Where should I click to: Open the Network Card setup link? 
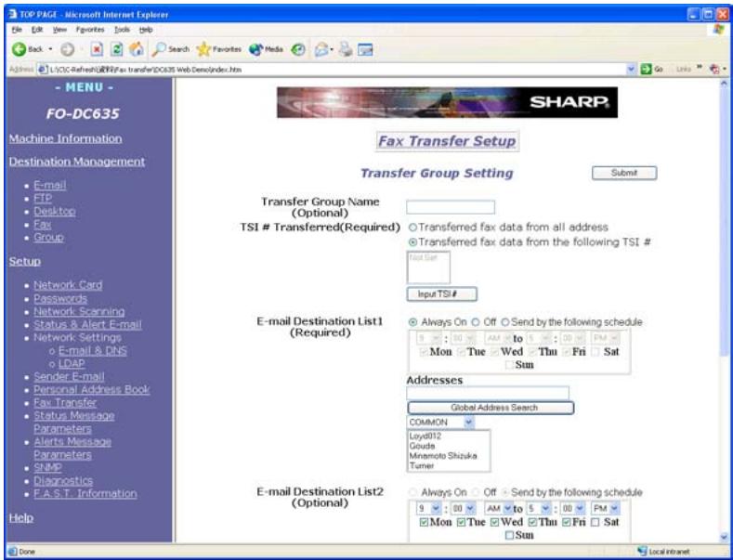point(68,285)
